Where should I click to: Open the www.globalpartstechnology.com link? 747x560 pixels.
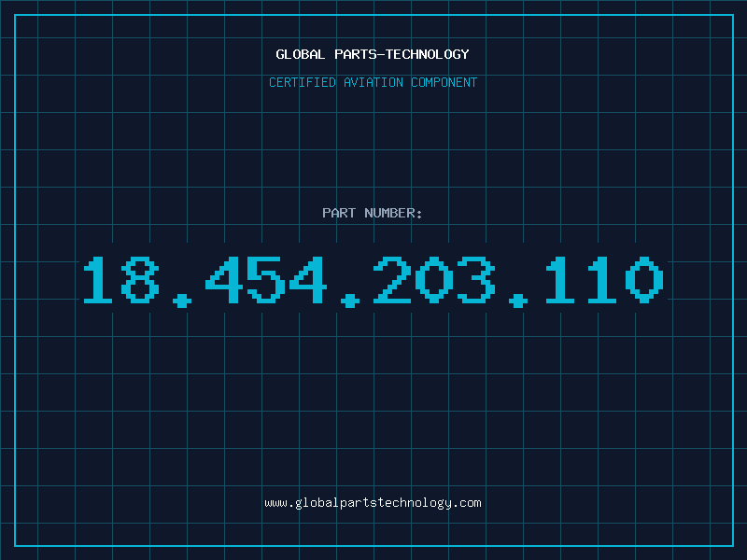(x=373, y=503)
